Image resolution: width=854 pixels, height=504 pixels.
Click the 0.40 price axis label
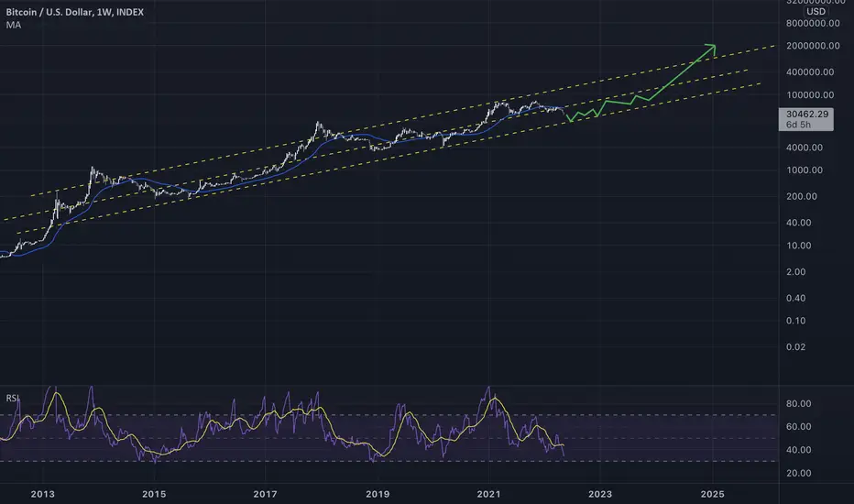795,298
